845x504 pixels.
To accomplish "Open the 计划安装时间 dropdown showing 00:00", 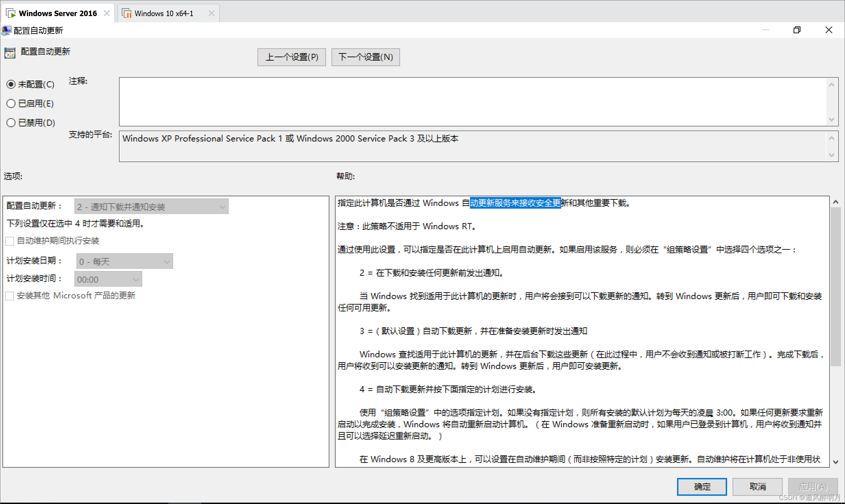I will tap(108, 279).
